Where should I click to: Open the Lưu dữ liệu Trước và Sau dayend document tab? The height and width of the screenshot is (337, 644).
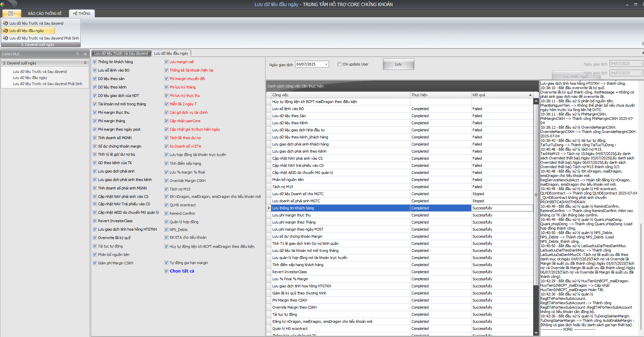pos(121,53)
